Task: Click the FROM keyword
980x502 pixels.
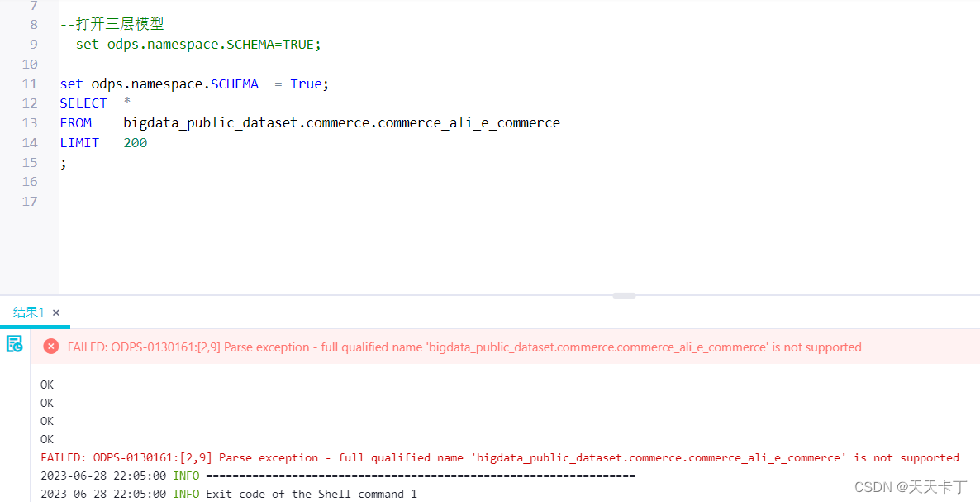Action: [76, 123]
